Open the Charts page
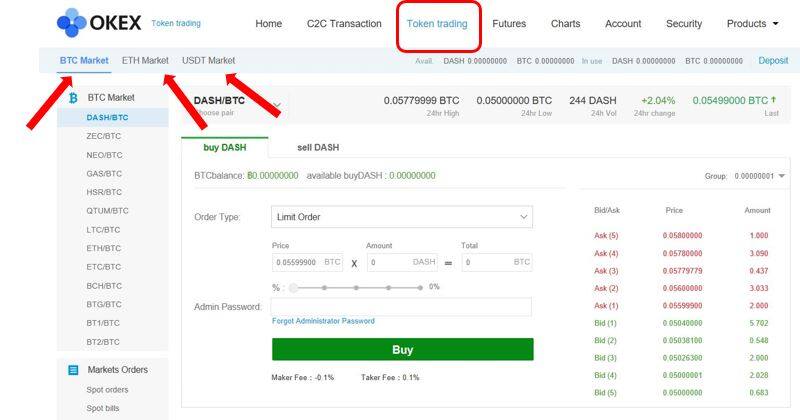Screen dimensions: 800x420 pyautogui.click(x=565, y=23)
